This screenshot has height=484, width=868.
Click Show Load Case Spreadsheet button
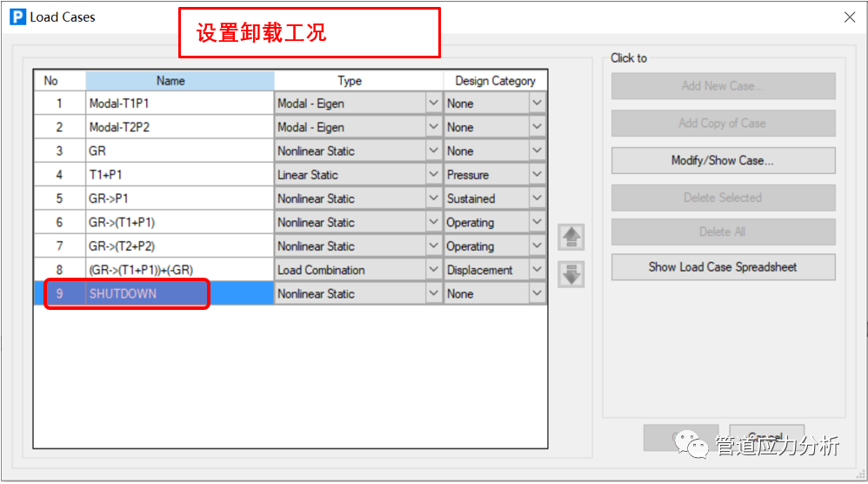point(723,267)
